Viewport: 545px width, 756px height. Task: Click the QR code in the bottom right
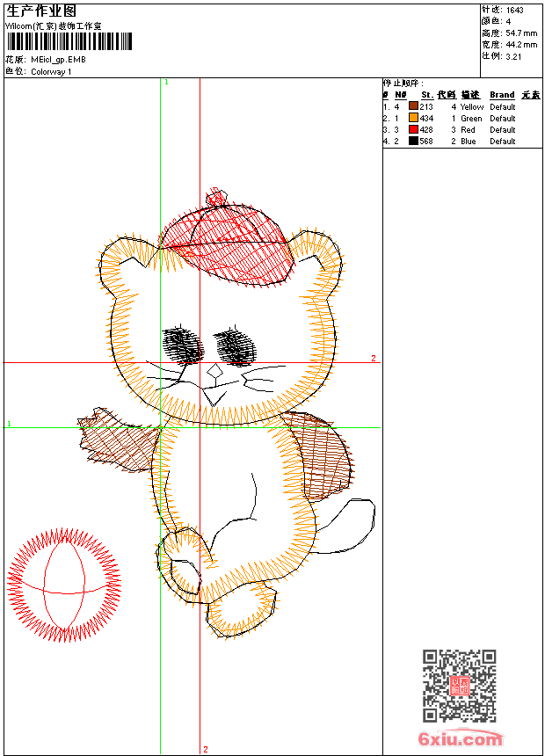click(x=460, y=686)
